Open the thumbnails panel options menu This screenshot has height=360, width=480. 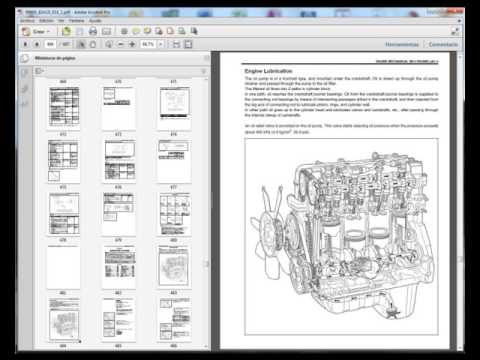[x=40, y=71]
